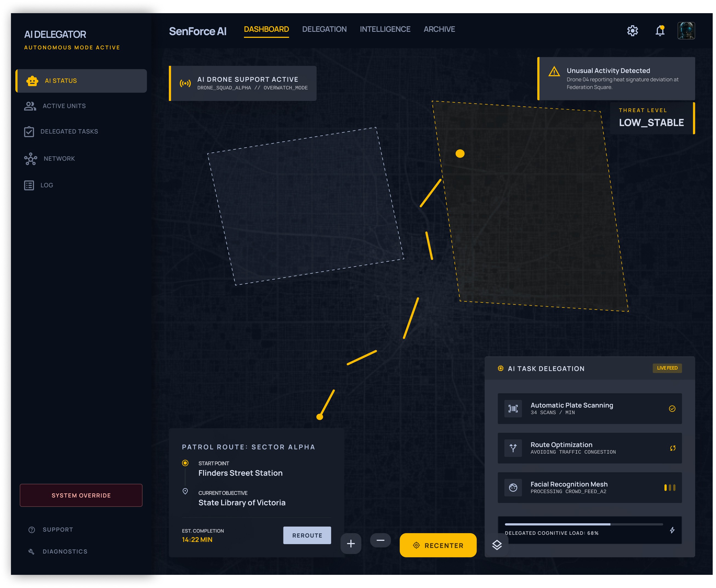Click the lightning bolt cognitive load icon

point(672,530)
